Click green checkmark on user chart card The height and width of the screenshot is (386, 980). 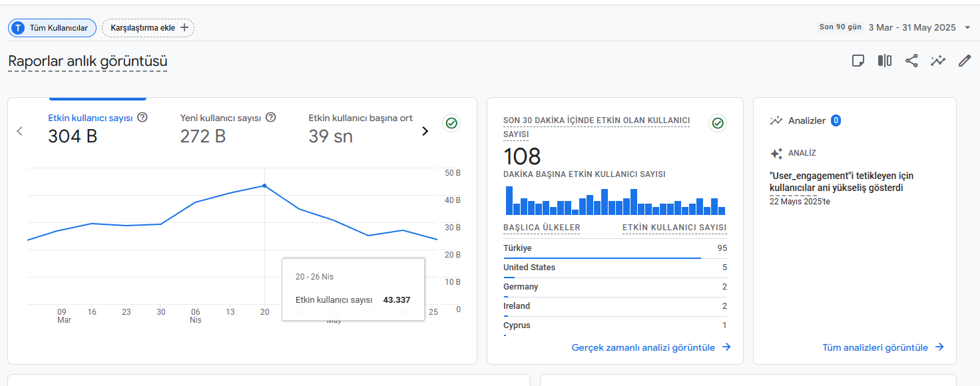tap(451, 123)
